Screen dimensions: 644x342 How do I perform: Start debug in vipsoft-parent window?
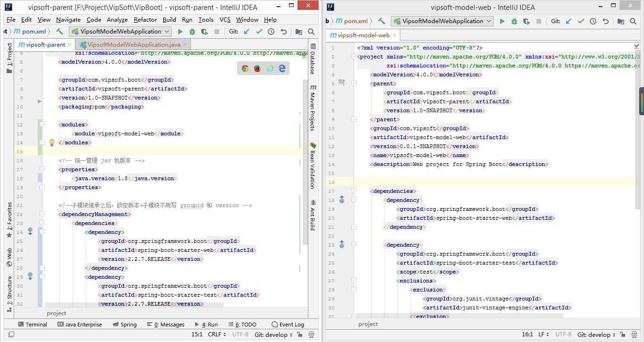click(x=192, y=32)
